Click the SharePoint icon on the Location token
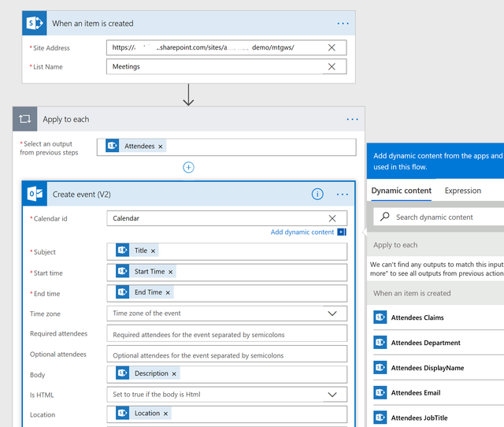The width and height of the screenshot is (504, 427). point(123,413)
